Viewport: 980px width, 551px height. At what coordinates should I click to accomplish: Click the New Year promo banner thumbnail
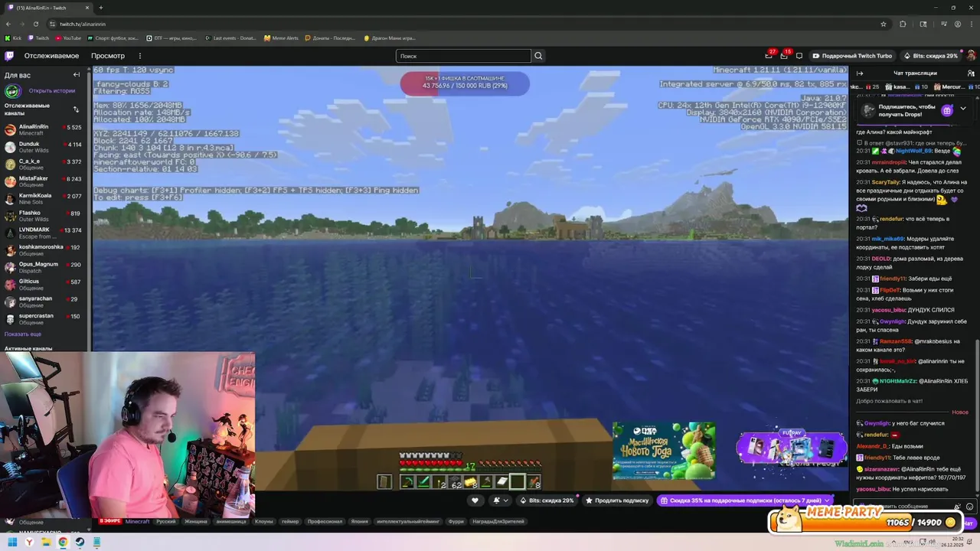(664, 451)
